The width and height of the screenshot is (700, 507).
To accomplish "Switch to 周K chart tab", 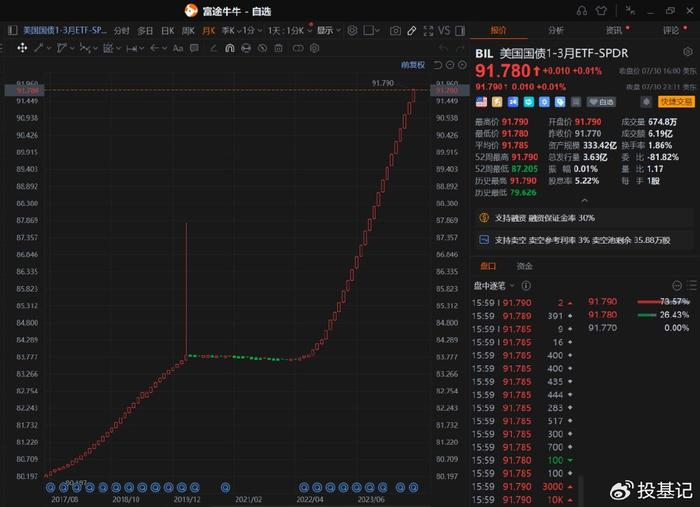I will pyautogui.click(x=188, y=30).
